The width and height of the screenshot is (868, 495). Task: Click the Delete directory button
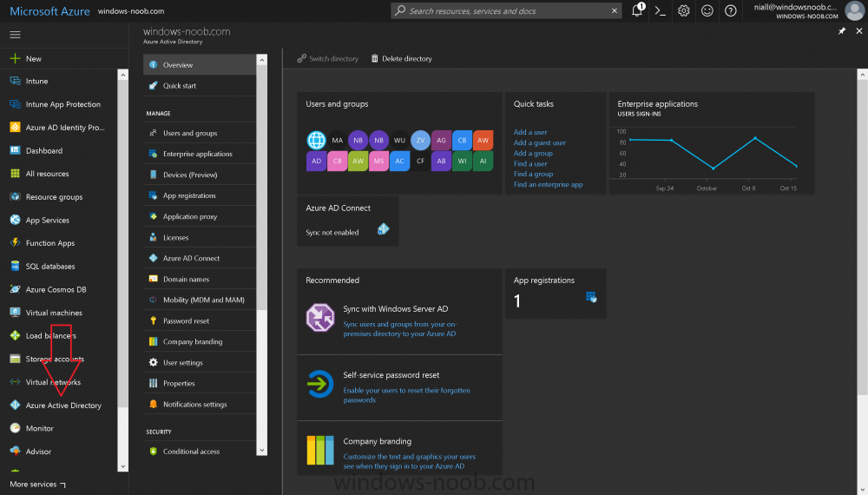click(x=401, y=59)
